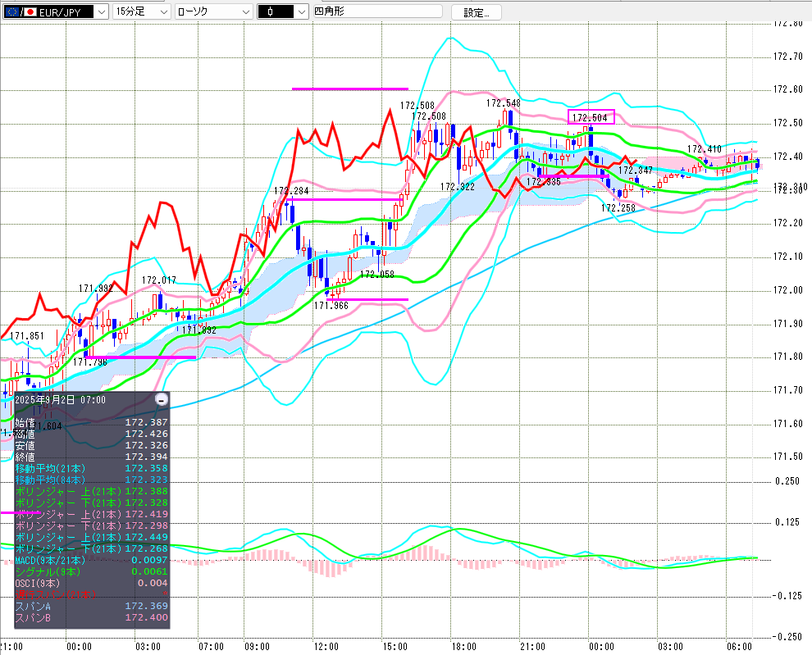The height and width of the screenshot is (655, 812).
Task: Click the MACD(9本/21本) row
Action: [x=91, y=560]
